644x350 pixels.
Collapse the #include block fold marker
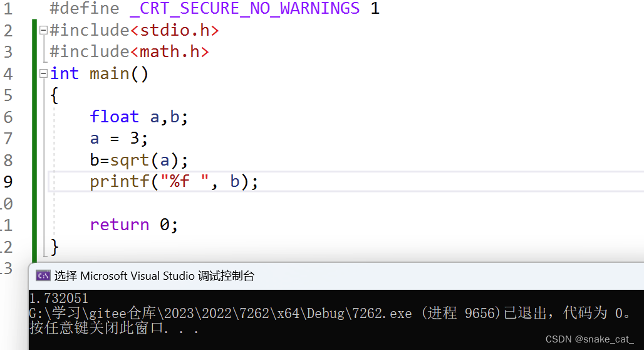click(43, 30)
